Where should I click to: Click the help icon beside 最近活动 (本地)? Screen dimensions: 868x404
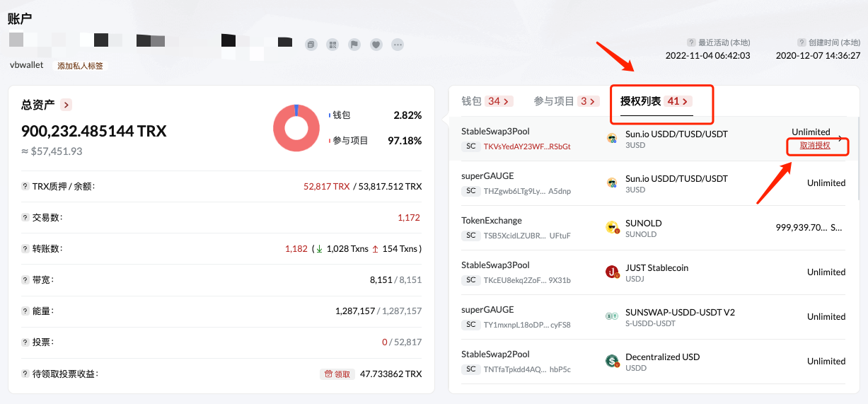pyautogui.click(x=691, y=42)
